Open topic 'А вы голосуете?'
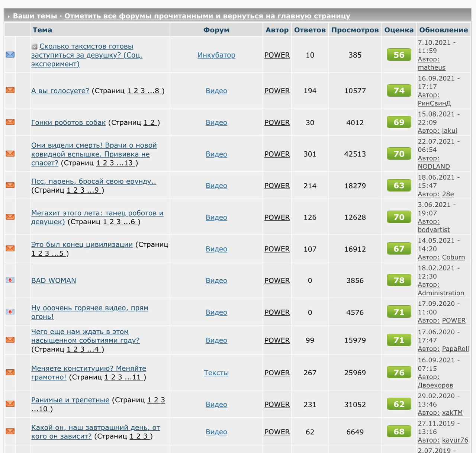 60,91
